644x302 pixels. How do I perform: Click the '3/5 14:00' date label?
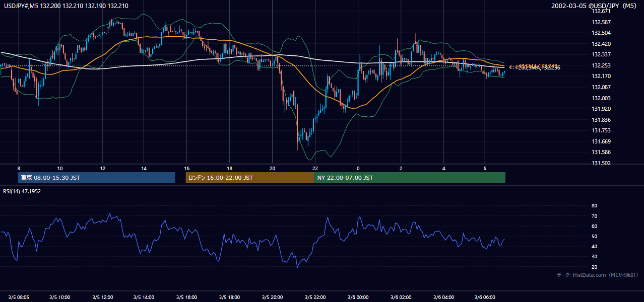click(x=144, y=297)
